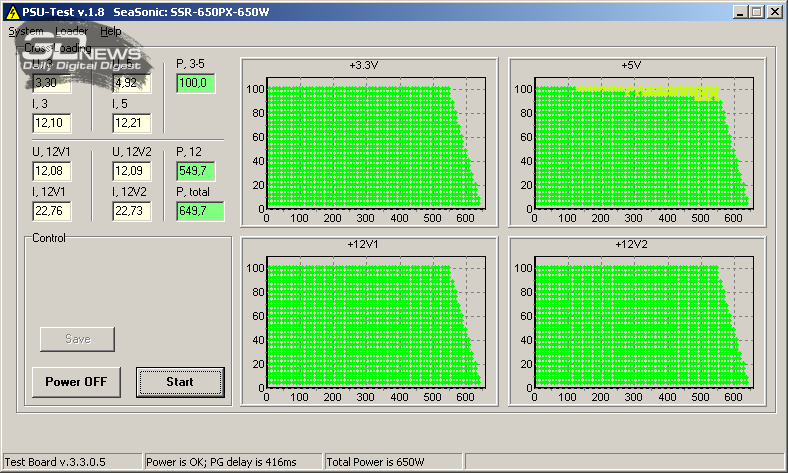Click the 'Control' group label
This screenshot has height=473, width=788.
coord(49,238)
